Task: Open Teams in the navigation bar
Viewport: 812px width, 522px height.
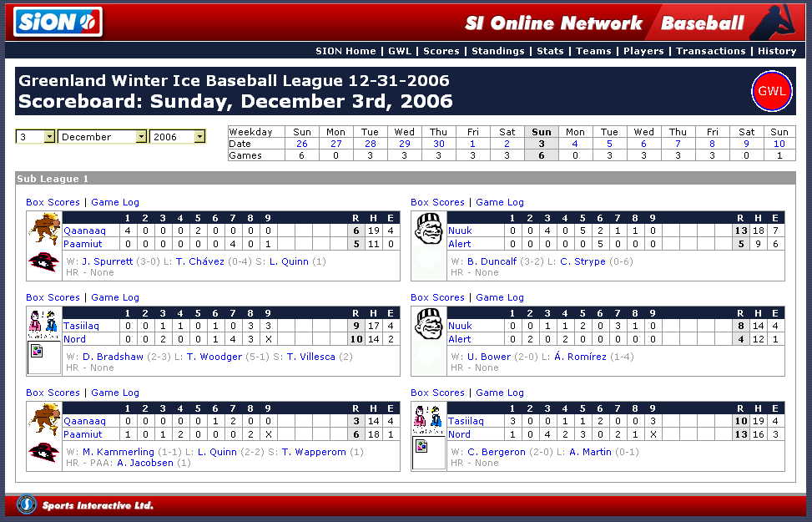Action: point(593,51)
